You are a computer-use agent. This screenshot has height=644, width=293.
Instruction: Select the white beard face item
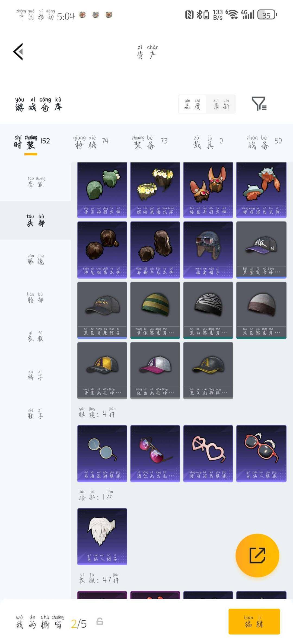102,536
